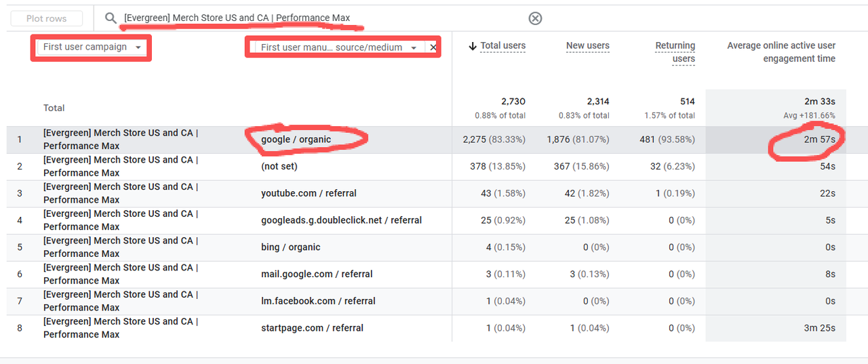
Task: Open the First user source/medium dropdown
Action: (x=338, y=47)
